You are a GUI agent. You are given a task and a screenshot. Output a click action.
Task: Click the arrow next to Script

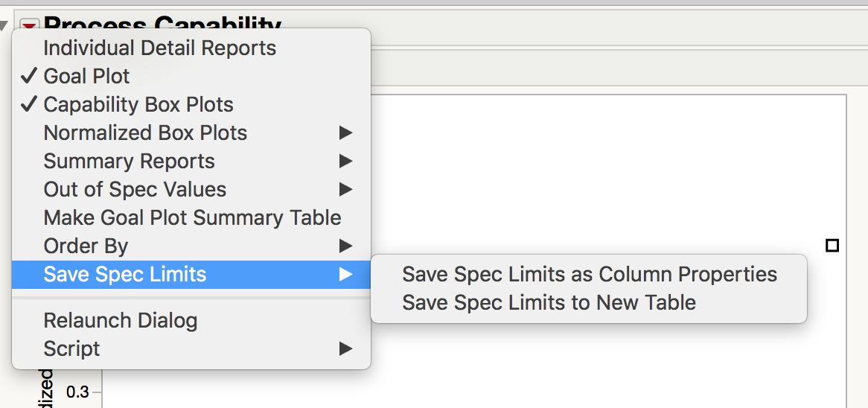pos(345,349)
